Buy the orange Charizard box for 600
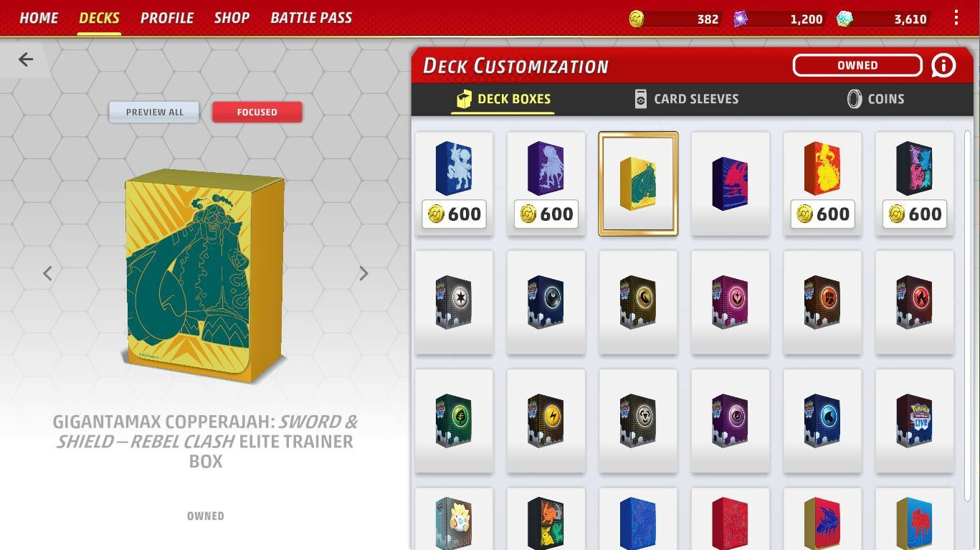Screen dimensions: 980x550 coord(822,214)
